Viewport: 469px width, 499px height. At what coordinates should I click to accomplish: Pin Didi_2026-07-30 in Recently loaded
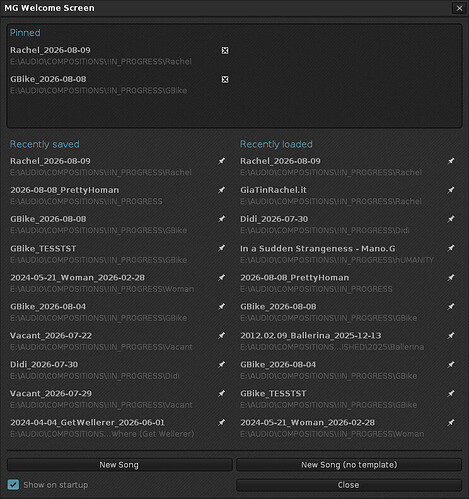(x=451, y=219)
